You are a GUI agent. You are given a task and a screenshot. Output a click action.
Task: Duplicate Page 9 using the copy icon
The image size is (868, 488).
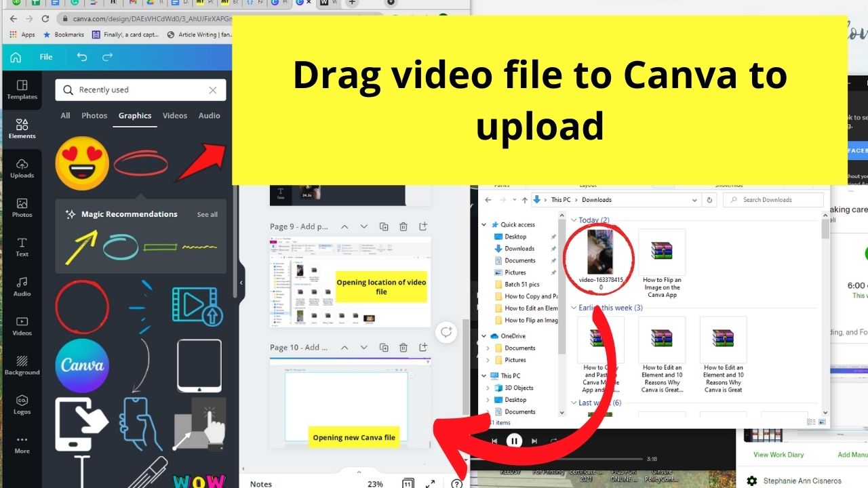click(384, 226)
